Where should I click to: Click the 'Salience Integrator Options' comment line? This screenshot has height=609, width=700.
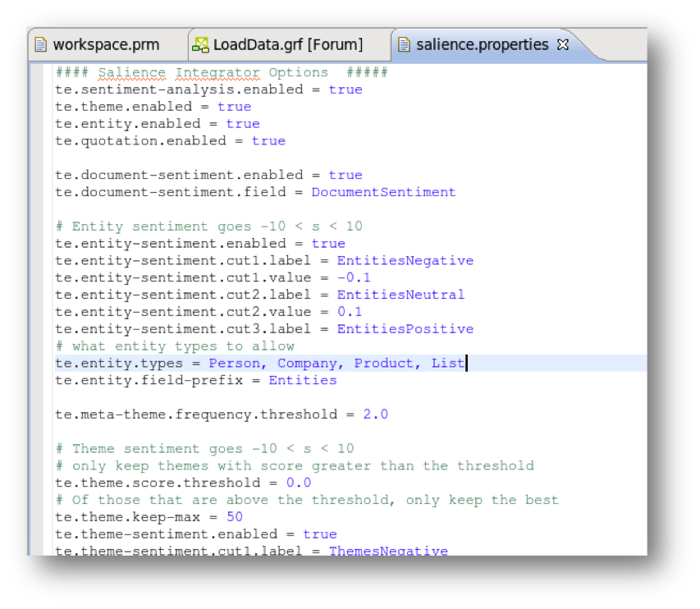[222, 72]
